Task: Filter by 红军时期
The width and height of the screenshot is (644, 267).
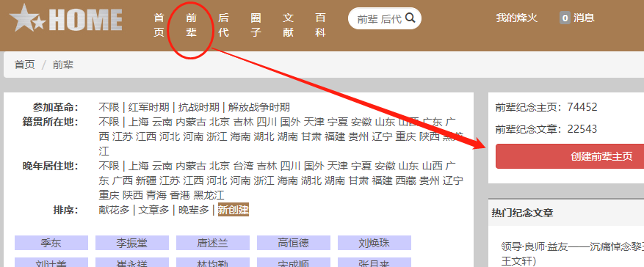Action: 148,107
